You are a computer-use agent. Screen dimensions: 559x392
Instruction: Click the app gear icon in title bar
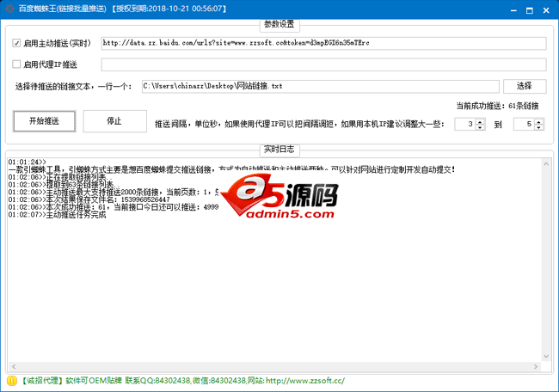click(x=10, y=9)
